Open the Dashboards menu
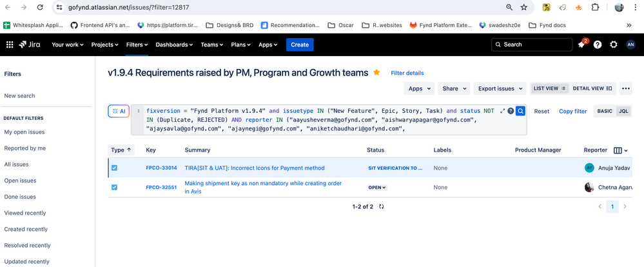This screenshot has width=644, height=267. coord(174,44)
